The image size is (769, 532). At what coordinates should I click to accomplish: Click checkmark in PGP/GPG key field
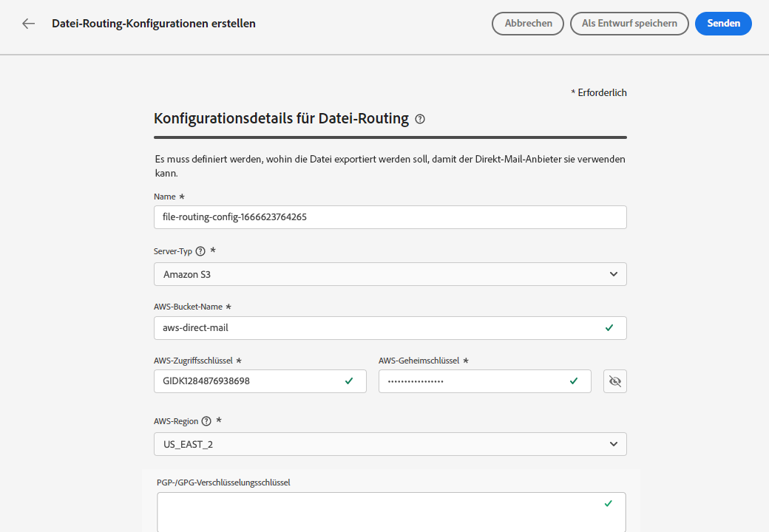pyautogui.click(x=609, y=503)
